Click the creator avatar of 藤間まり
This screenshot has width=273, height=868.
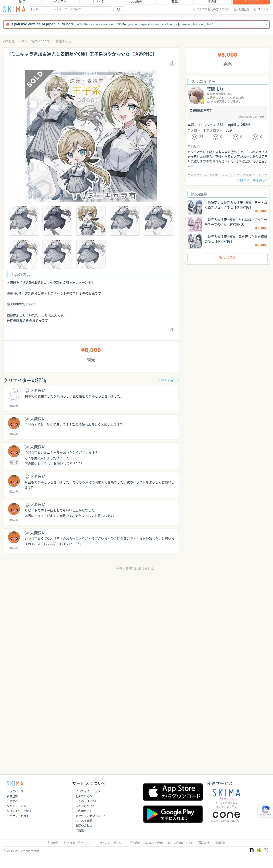tap(196, 95)
